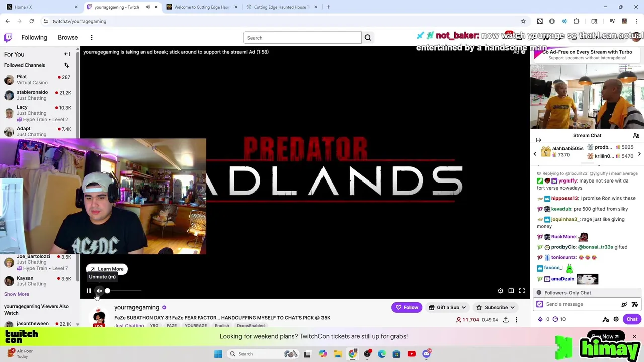Image resolution: width=644 pixels, height=362 pixels.
Task: Follow the yourragegaming channel
Action: (407, 307)
